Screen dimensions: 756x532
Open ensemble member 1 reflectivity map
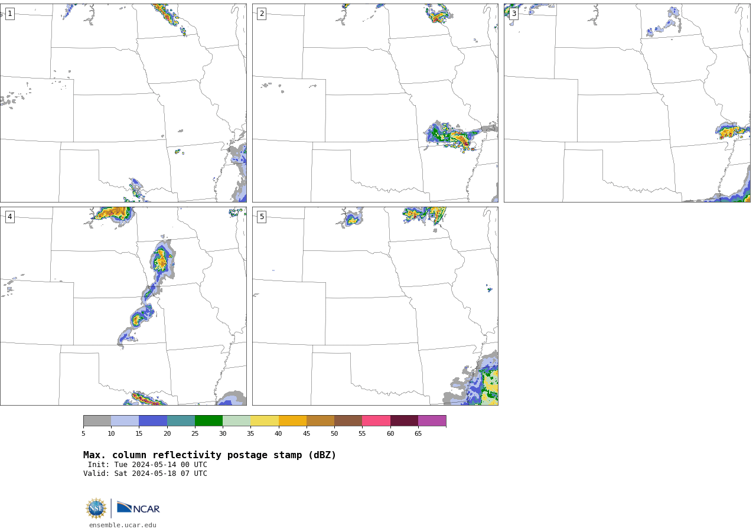pos(123,103)
